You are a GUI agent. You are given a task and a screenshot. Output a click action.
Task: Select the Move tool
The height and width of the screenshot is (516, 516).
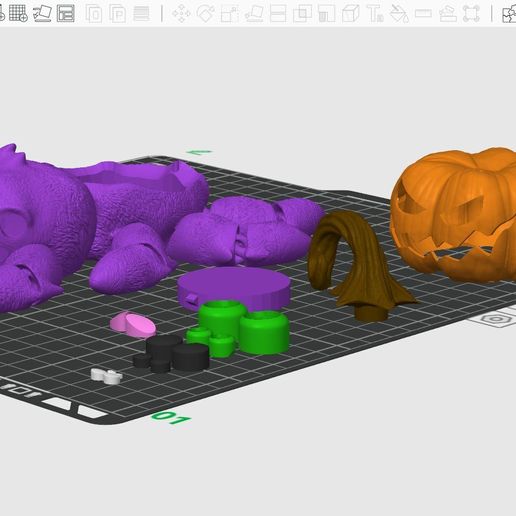coord(181,14)
